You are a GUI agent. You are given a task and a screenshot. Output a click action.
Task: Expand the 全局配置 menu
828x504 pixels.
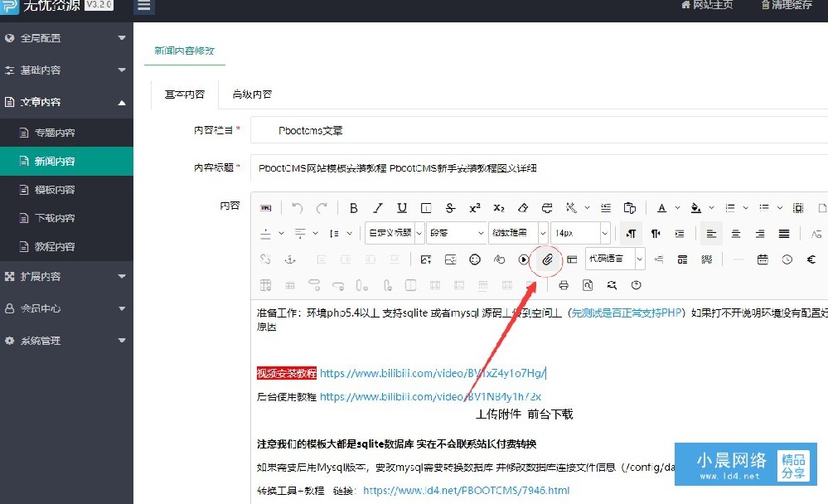pos(66,38)
